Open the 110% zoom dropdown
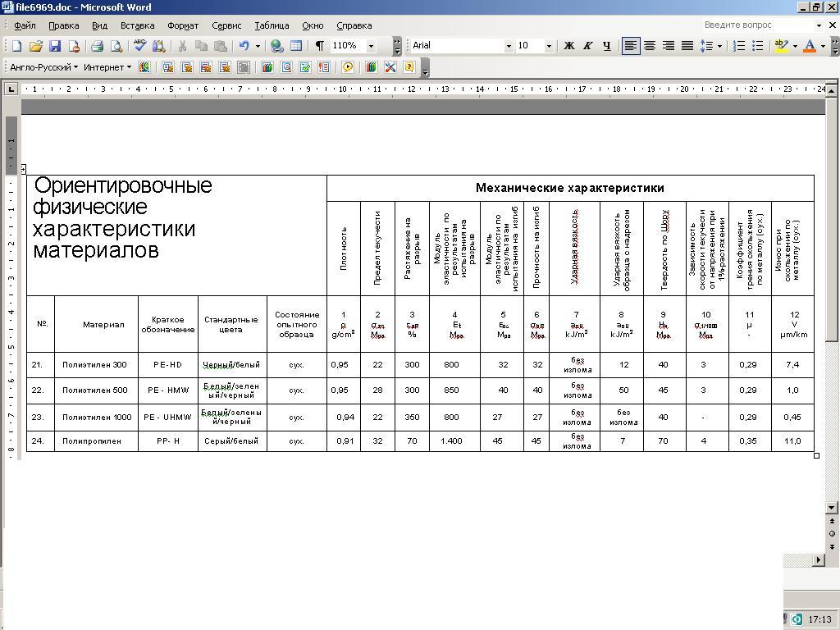The image size is (840, 630). click(x=371, y=46)
